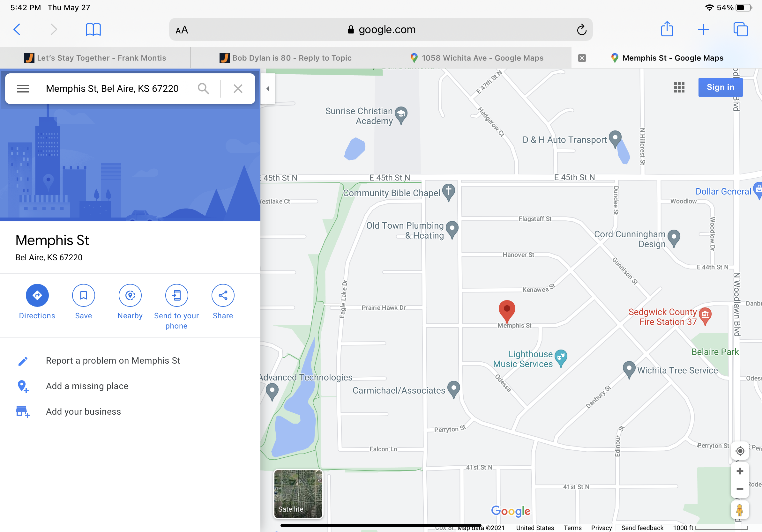Select Dollar General label on map
Screen dimensions: 762x532
[x=723, y=191]
